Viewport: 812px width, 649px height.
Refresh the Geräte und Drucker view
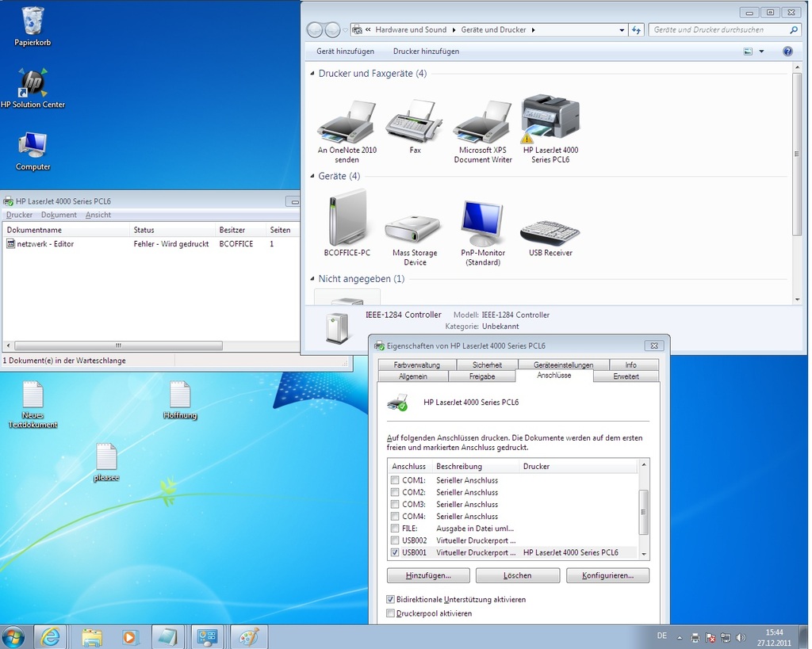pyautogui.click(x=637, y=30)
